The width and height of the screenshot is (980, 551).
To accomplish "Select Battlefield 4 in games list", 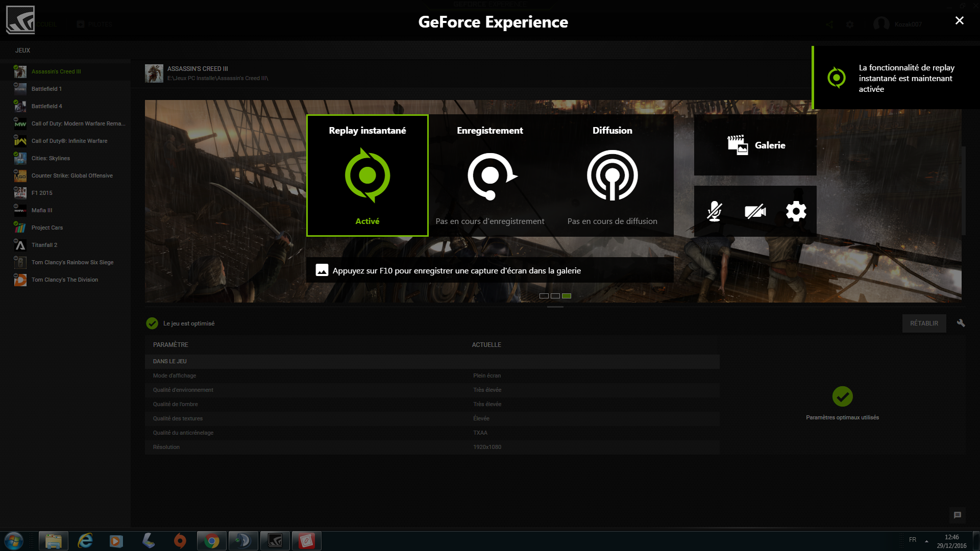I will [47, 106].
